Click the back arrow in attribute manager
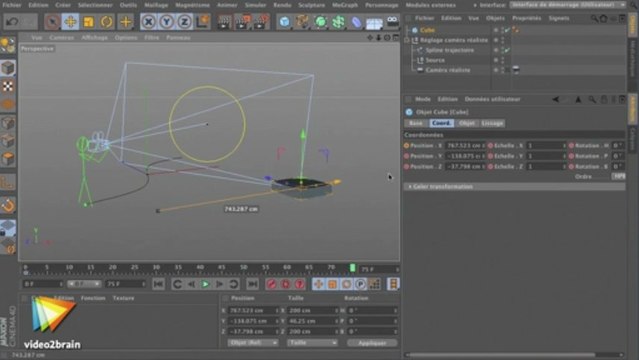This screenshot has height=360, width=639. pos(556,99)
